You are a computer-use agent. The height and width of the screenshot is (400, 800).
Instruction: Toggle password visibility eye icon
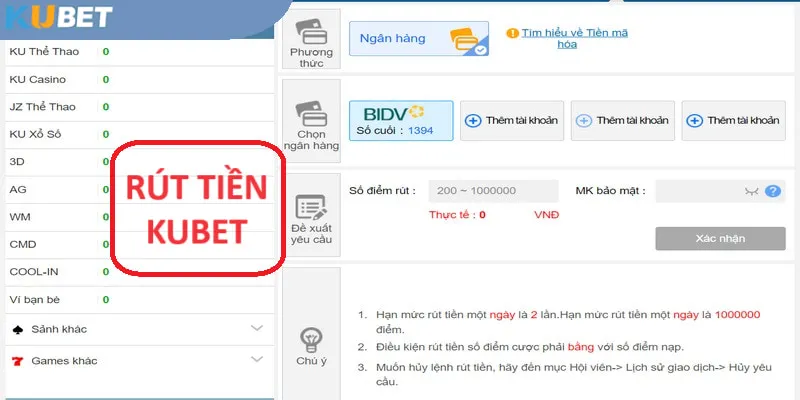pos(752,191)
